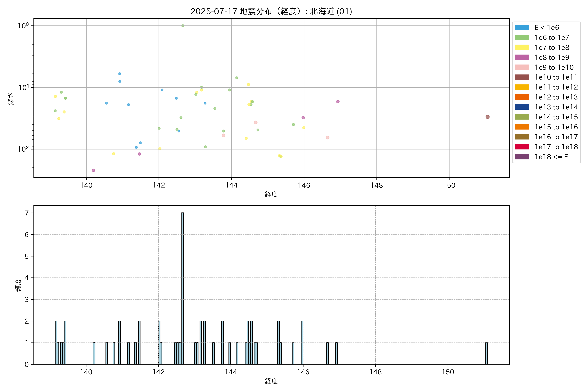Screen dimensions: 588x392
Task: Click the purple point at the scatter plot bottom
Action: 93,170
